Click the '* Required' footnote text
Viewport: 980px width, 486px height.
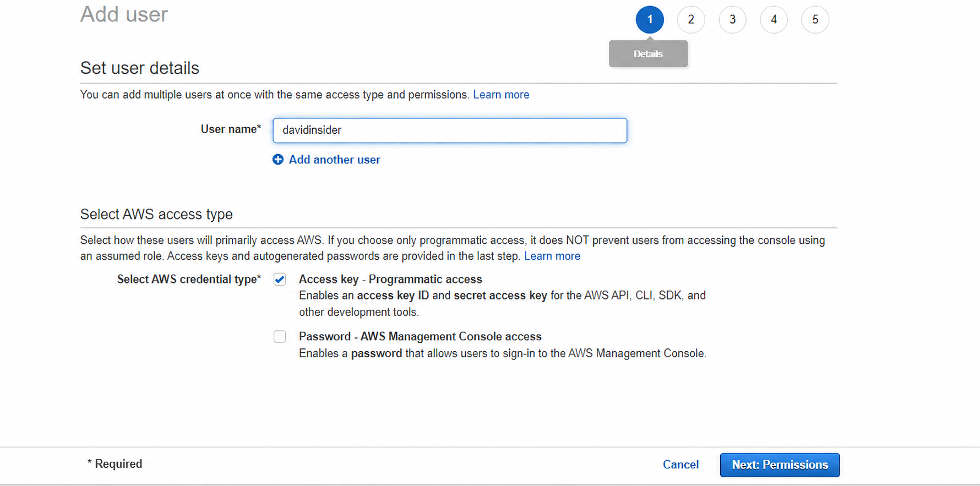(115, 464)
